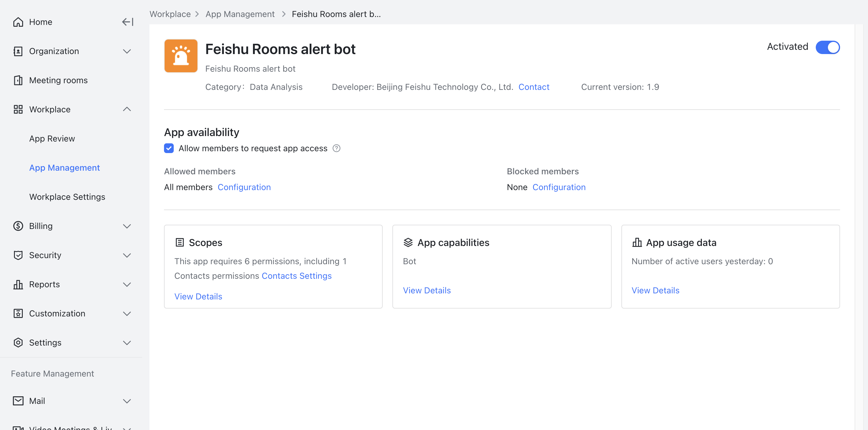Collapse the Workplace section chevron
868x430 pixels.
coord(127,109)
